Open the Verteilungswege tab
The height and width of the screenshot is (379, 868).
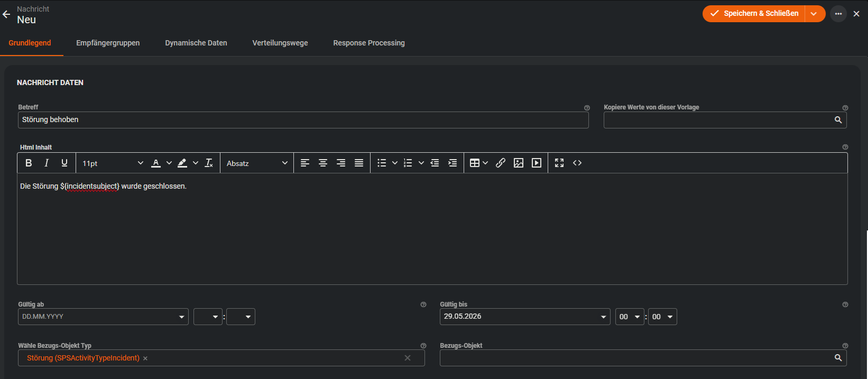pos(280,43)
